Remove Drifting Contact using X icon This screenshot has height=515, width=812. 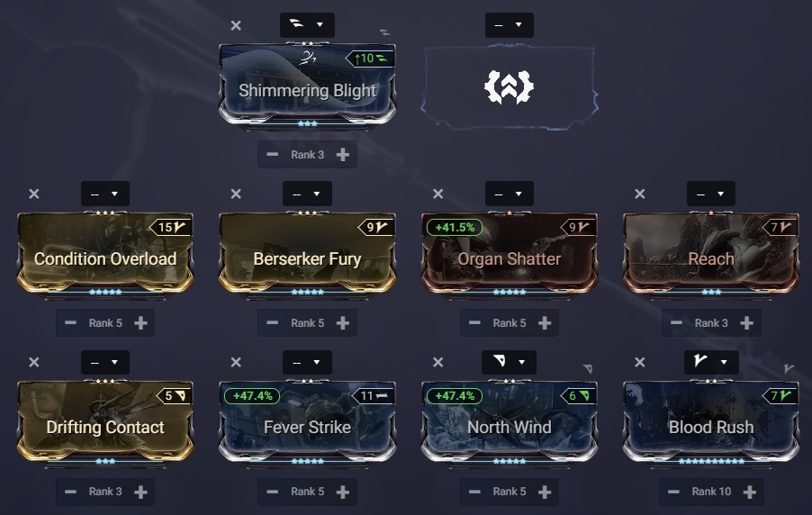(33, 362)
